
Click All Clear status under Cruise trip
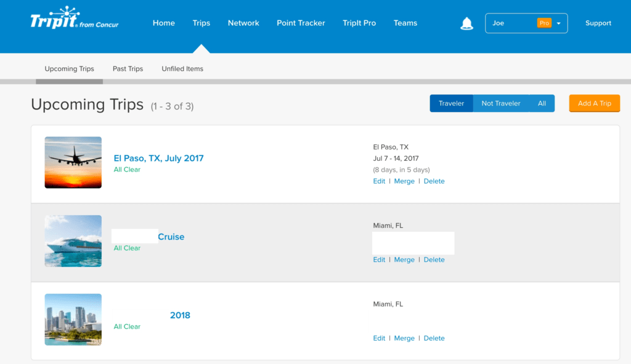click(127, 248)
